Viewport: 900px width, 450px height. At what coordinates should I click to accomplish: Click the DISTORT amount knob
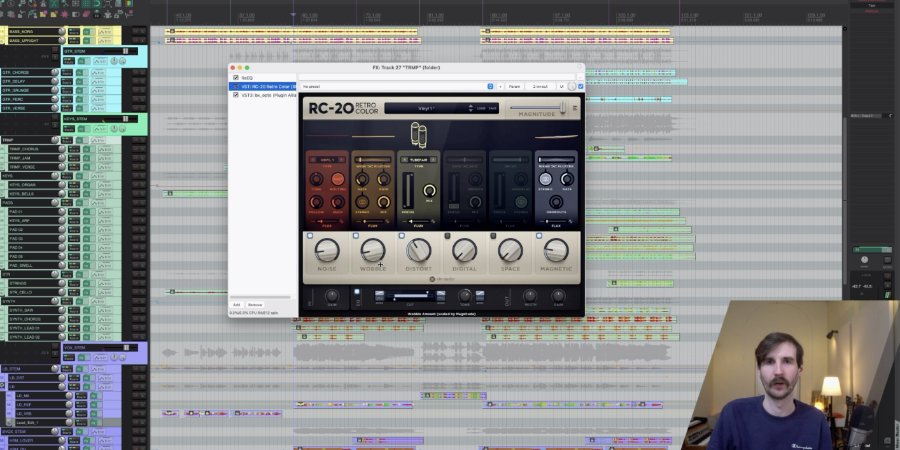pos(418,251)
